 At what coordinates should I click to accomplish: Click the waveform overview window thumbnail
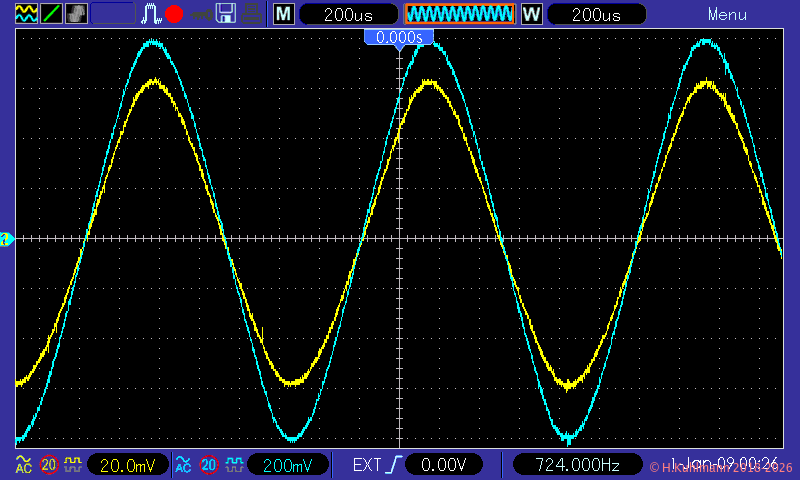[x=459, y=15]
